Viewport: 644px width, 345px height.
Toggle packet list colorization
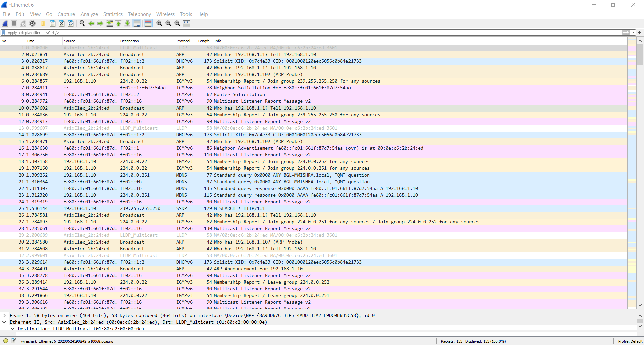click(x=148, y=23)
